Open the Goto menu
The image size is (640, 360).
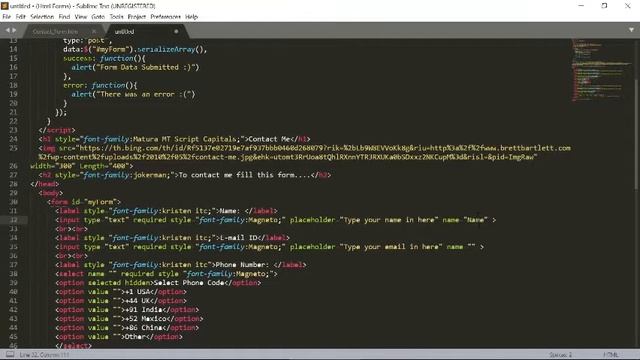coord(98,17)
